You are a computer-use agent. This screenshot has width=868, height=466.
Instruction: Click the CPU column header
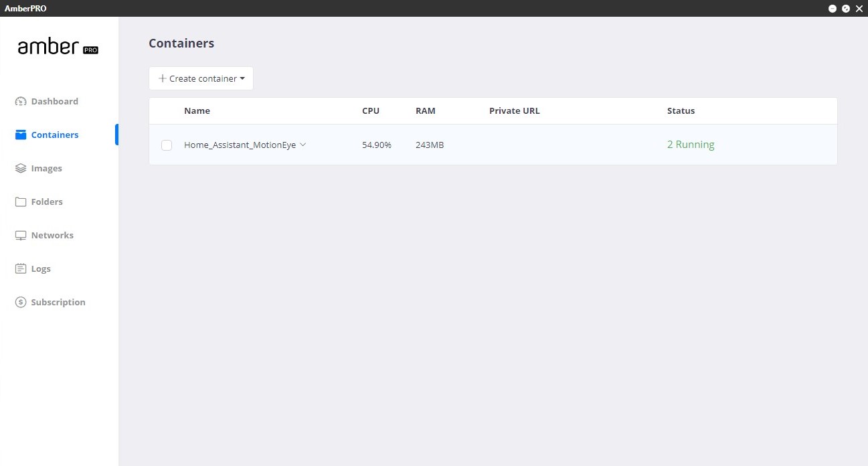pyautogui.click(x=371, y=111)
